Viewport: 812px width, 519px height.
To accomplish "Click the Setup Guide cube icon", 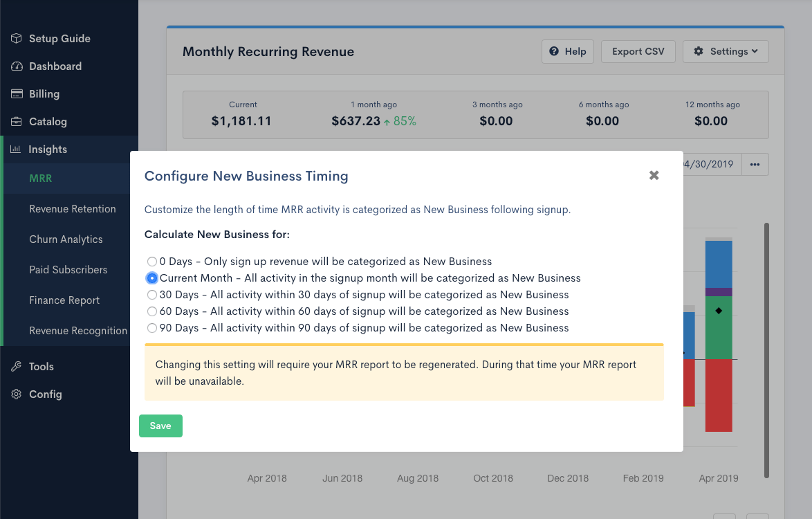I will coord(17,39).
